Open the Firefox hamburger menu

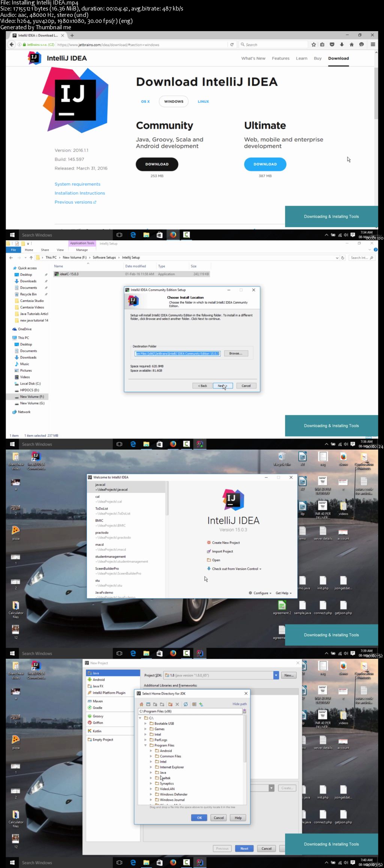(373, 45)
